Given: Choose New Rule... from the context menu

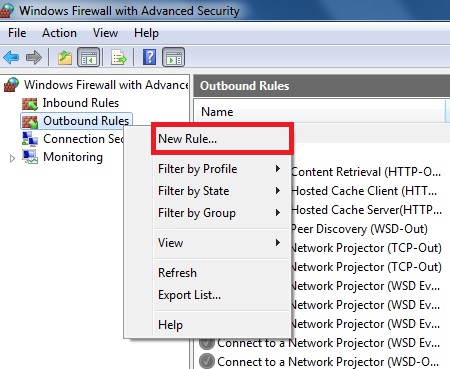Looking at the screenshot, I should [x=222, y=139].
